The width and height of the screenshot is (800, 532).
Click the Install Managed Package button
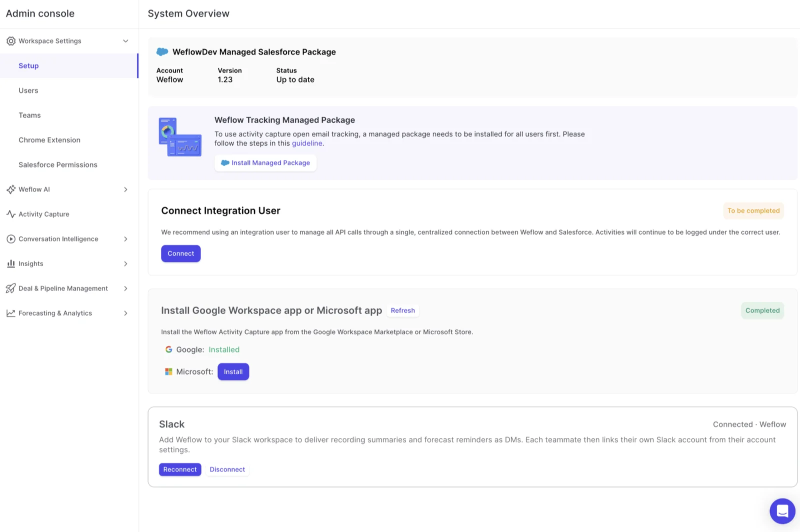point(265,163)
